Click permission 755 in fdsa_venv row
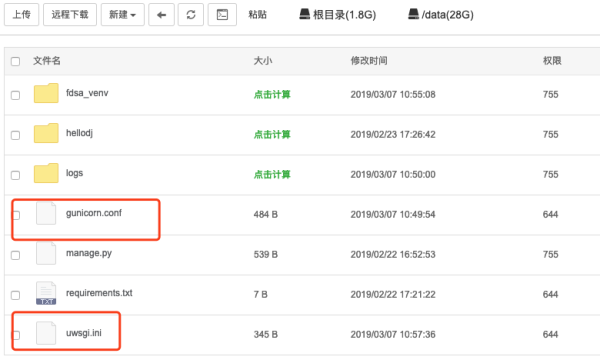 (x=550, y=94)
